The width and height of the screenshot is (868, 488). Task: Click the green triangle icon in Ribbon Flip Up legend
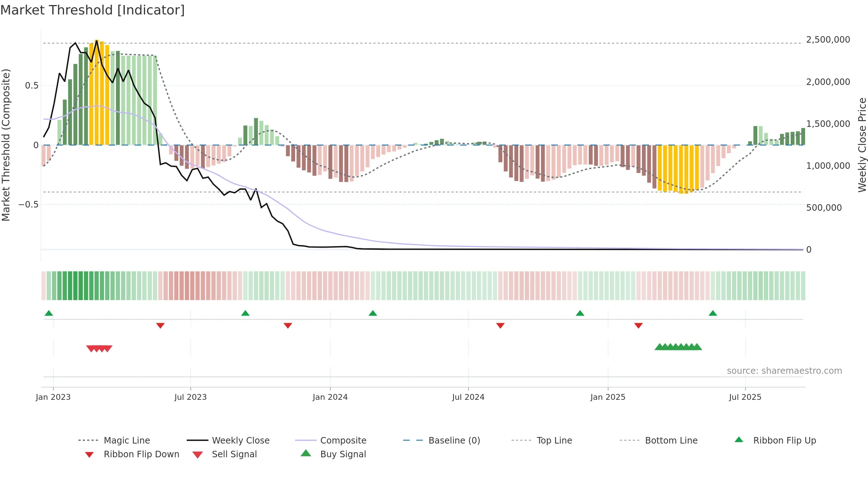(x=739, y=440)
